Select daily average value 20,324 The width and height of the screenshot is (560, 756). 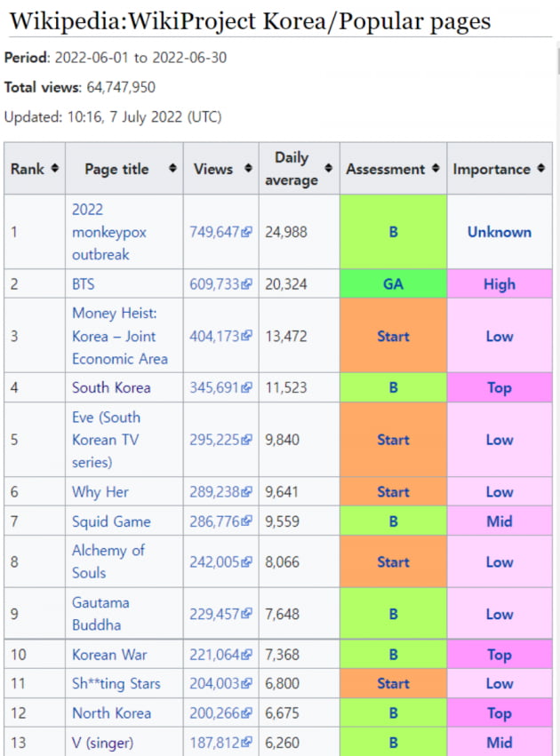(x=285, y=284)
